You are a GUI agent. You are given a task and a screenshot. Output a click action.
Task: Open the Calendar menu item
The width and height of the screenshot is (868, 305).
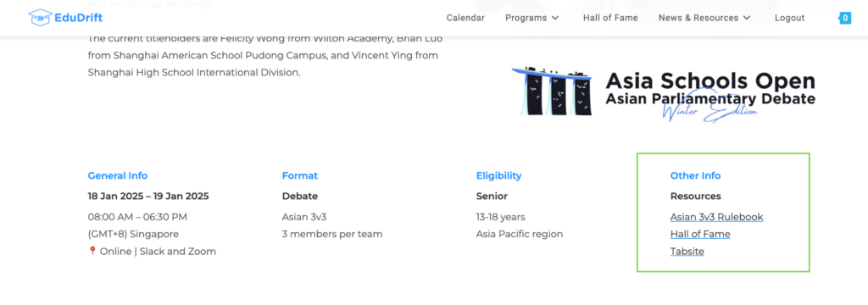[465, 19]
